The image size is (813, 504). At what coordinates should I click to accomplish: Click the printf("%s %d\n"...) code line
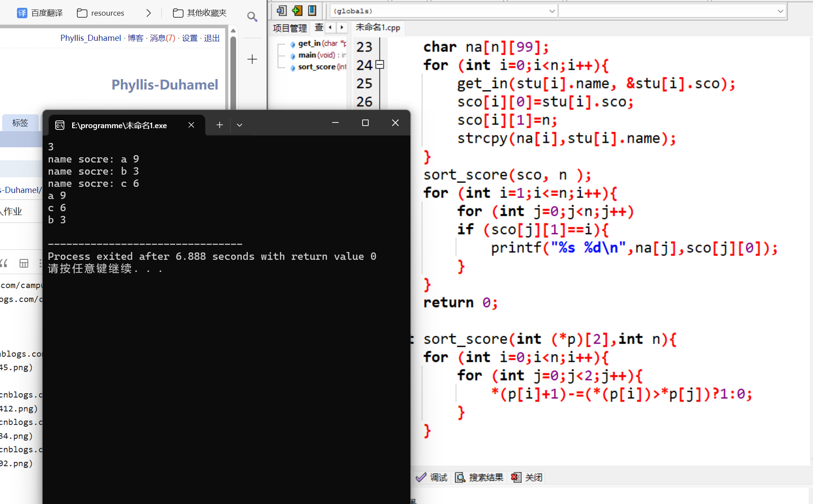[x=634, y=248]
